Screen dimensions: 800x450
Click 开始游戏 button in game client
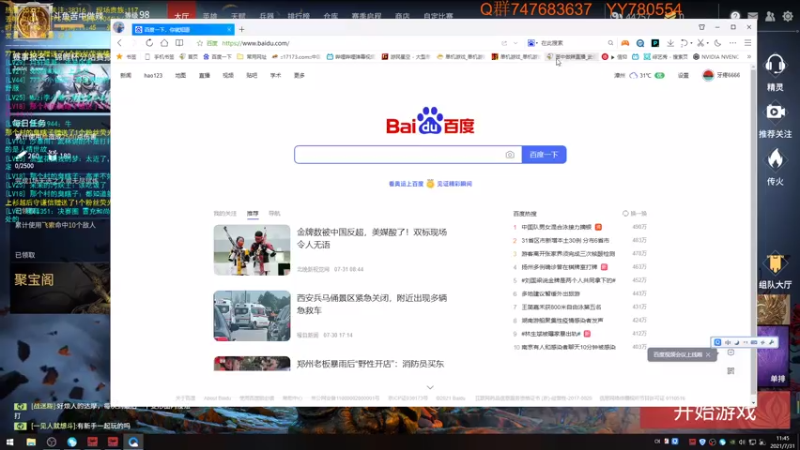click(714, 411)
